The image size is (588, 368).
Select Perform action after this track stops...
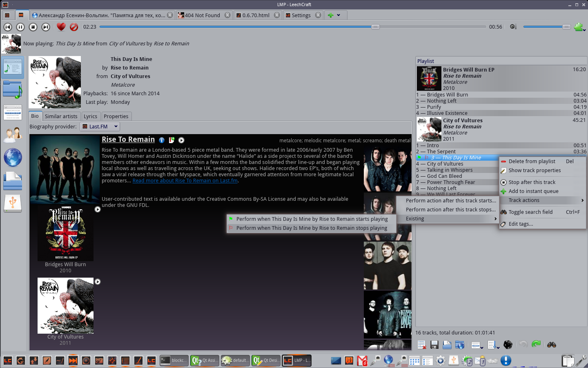[x=447, y=210]
